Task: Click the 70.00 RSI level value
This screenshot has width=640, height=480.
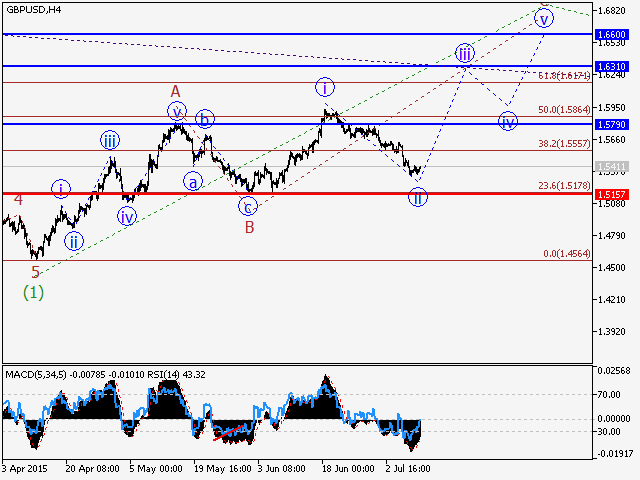Action: [x=609, y=395]
